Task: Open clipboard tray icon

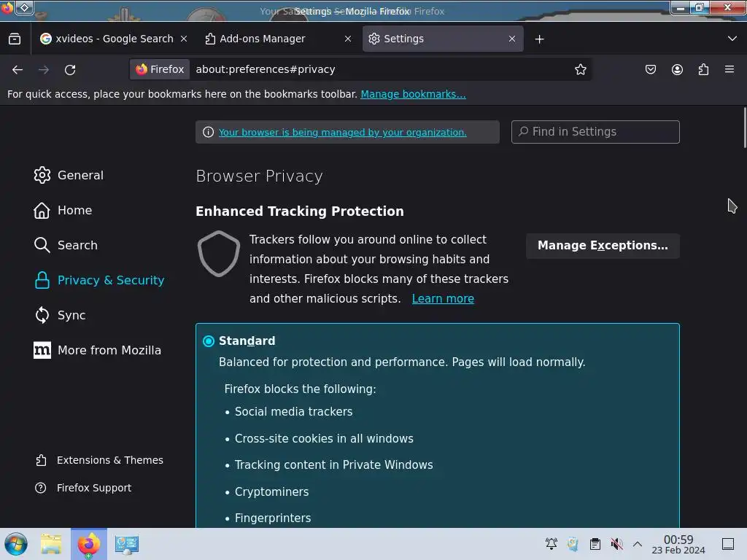Action: (x=595, y=544)
